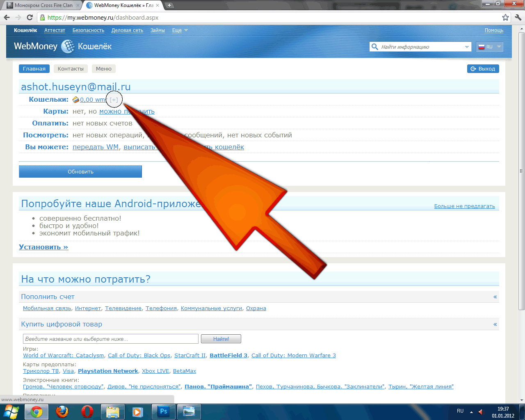This screenshot has width=525, height=420.
Task: Click the digital goods search field
Action: tap(111, 339)
